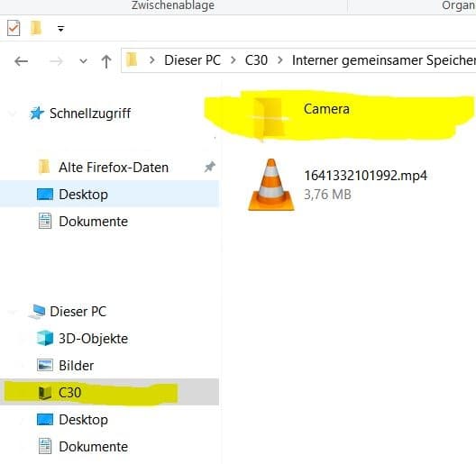Select C30 in the address bar path
Screen dimensions: 476x464
point(256,60)
